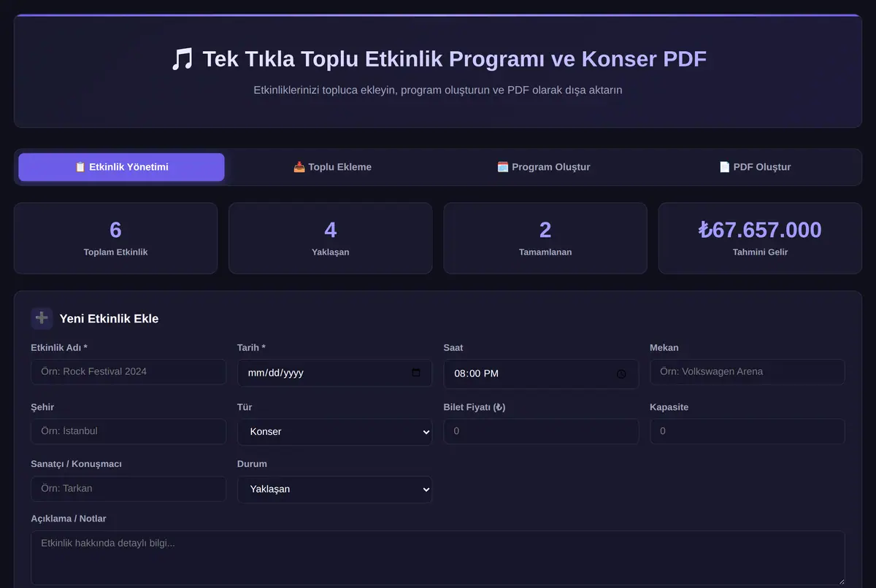Switch to the Toplu Ekleme tab

332,167
